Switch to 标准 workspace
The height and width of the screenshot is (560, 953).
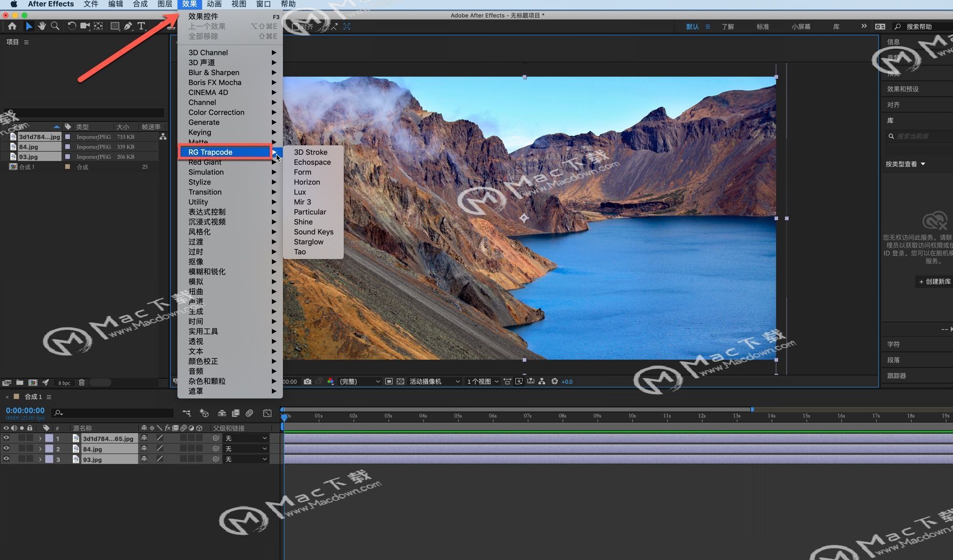pyautogui.click(x=763, y=27)
